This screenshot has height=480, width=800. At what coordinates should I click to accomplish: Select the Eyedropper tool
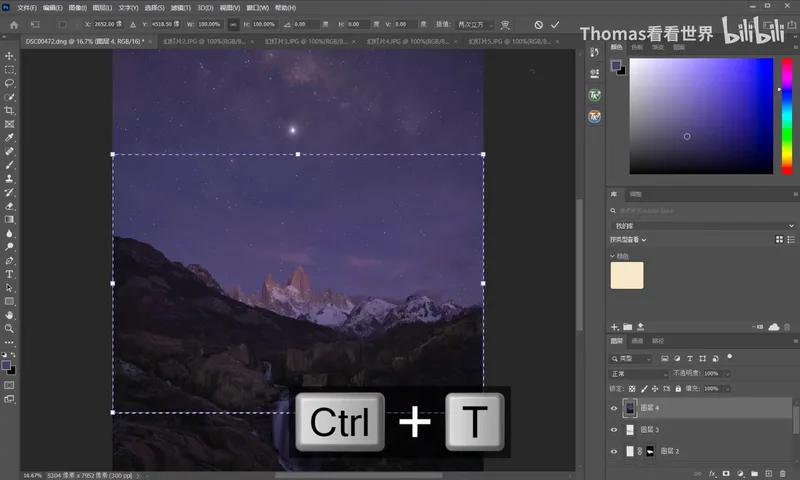pos(9,138)
